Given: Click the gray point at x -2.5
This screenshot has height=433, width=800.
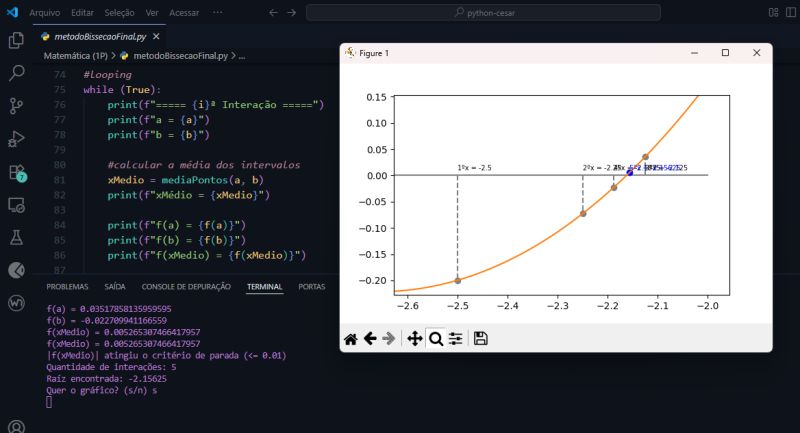Looking at the screenshot, I should [458, 281].
